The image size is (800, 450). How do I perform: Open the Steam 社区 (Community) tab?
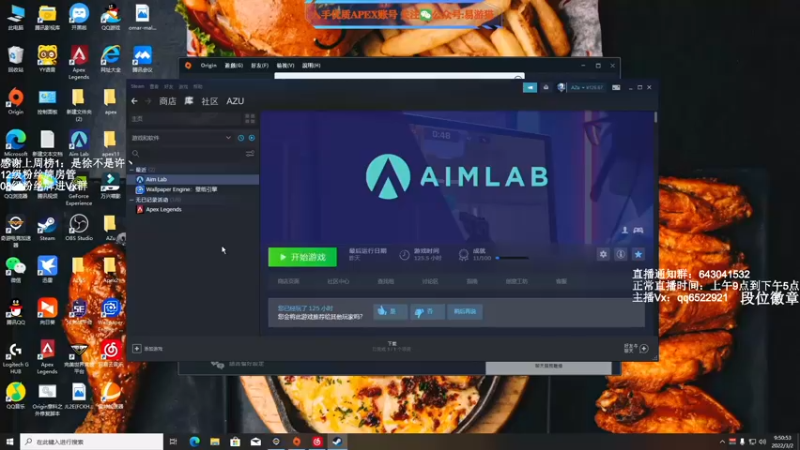210,101
